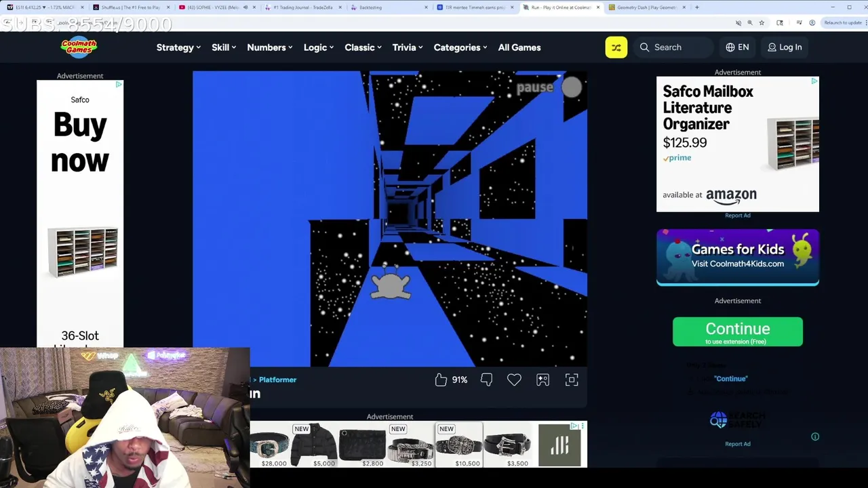The height and width of the screenshot is (488, 868).
Task: Click the browser bookmark star icon
Action: click(762, 22)
